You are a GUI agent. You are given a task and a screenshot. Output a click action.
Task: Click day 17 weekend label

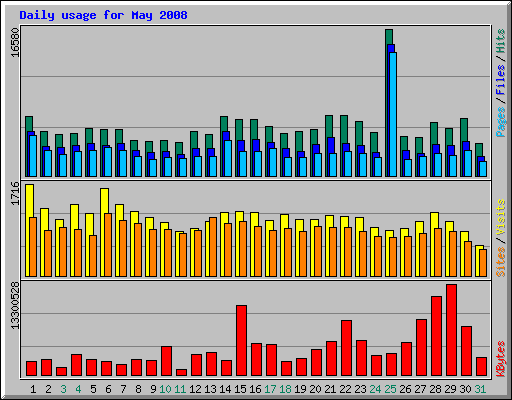click(270, 389)
